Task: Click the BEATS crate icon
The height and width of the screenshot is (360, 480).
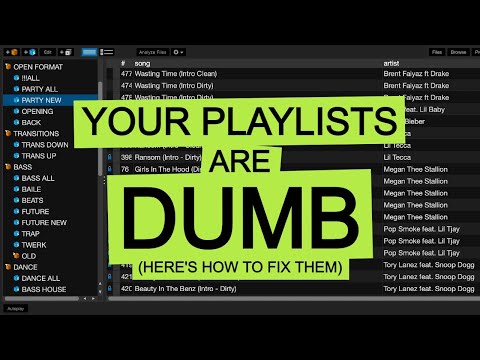Action: (x=16, y=200)
